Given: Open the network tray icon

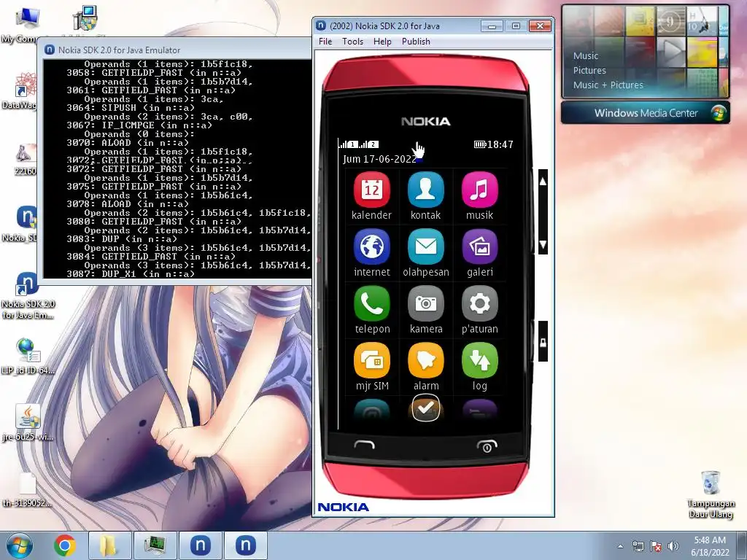Looking at the screenshot, I should pyautogui.click(x=638, y=546).
